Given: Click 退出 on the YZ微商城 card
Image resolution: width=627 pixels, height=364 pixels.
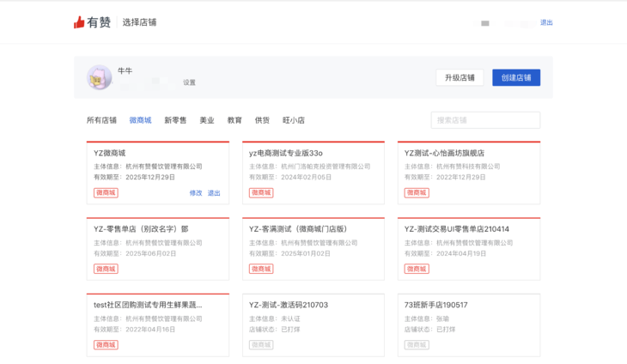Looking at the screenshot, I should (x=214, y=193).
